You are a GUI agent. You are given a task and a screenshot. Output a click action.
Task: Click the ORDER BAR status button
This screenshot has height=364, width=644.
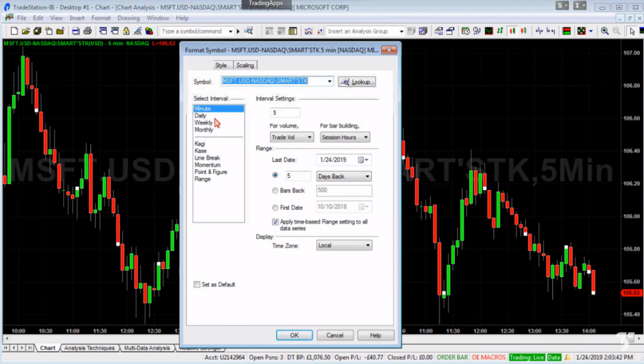[x=452, y=358]
